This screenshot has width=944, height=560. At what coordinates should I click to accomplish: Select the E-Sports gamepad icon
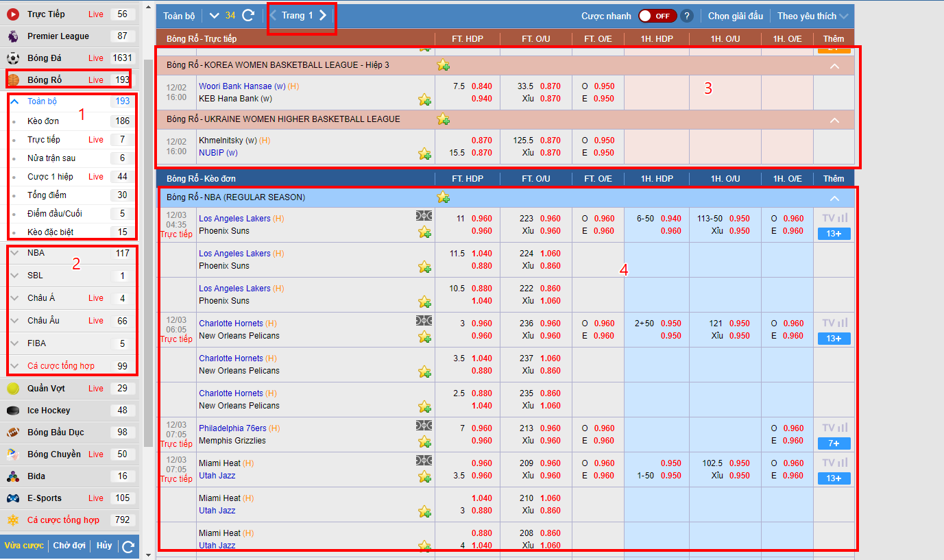[x=13, y=498]
